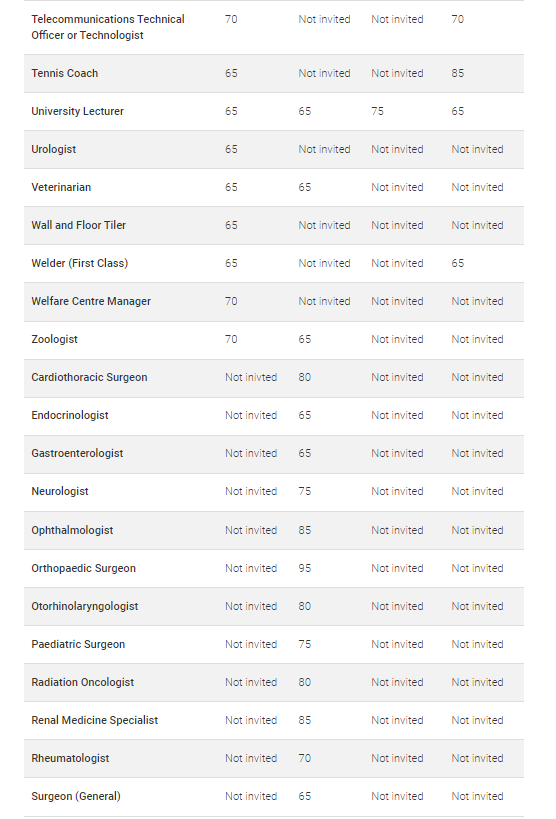Click the Zoologist occupation name
The height and width of the screenshot is (819, 556).
pos(54,340)
